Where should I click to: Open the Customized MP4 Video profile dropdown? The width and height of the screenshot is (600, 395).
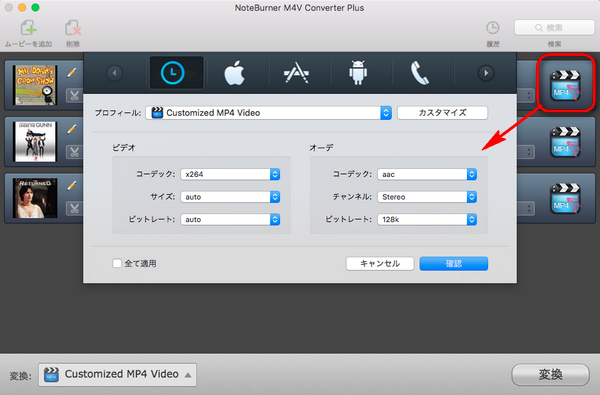tap(269, 113)
